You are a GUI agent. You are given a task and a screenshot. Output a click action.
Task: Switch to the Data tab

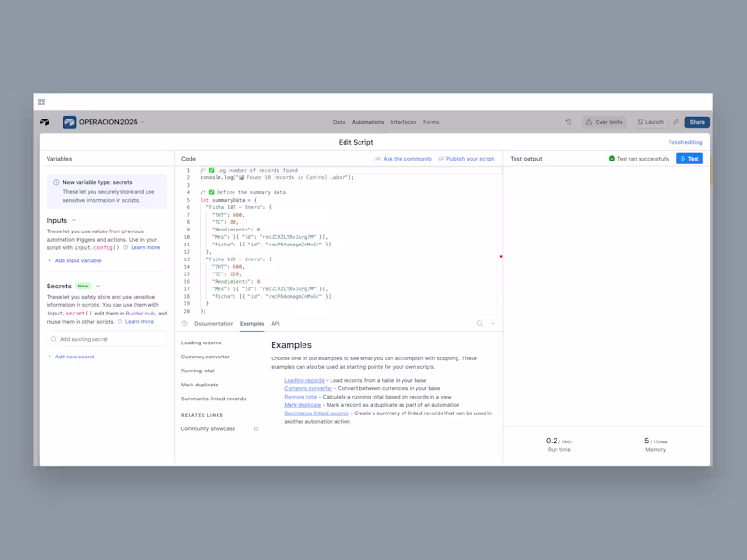pyautogui.click(x=339, y=122)
